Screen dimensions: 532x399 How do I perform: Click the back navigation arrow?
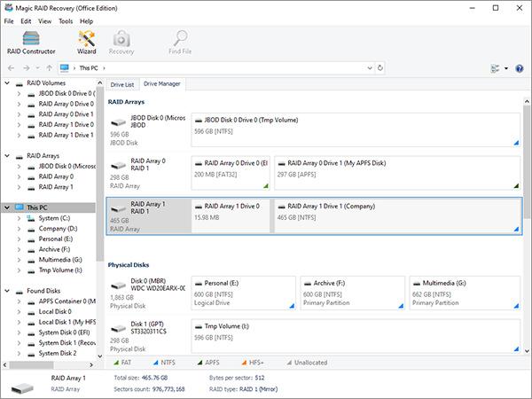point(11,68)
